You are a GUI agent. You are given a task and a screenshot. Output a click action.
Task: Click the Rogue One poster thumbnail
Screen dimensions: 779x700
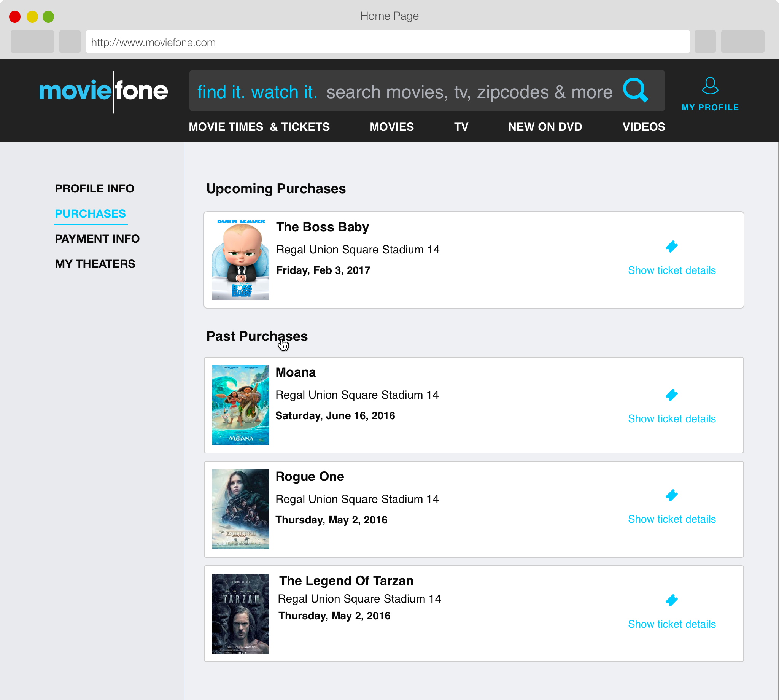coord(240,509)
